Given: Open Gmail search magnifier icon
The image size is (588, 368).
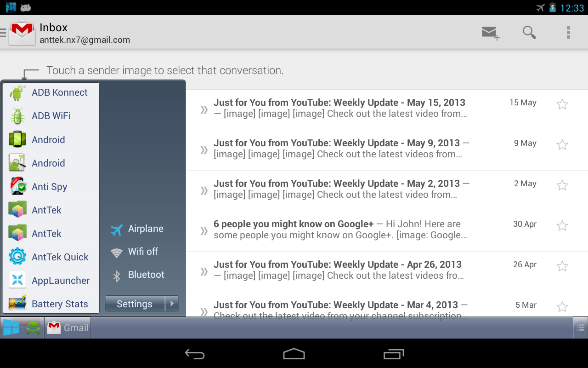Looking at the screenshot, I should pyautogui.click(x=529, y=33).
